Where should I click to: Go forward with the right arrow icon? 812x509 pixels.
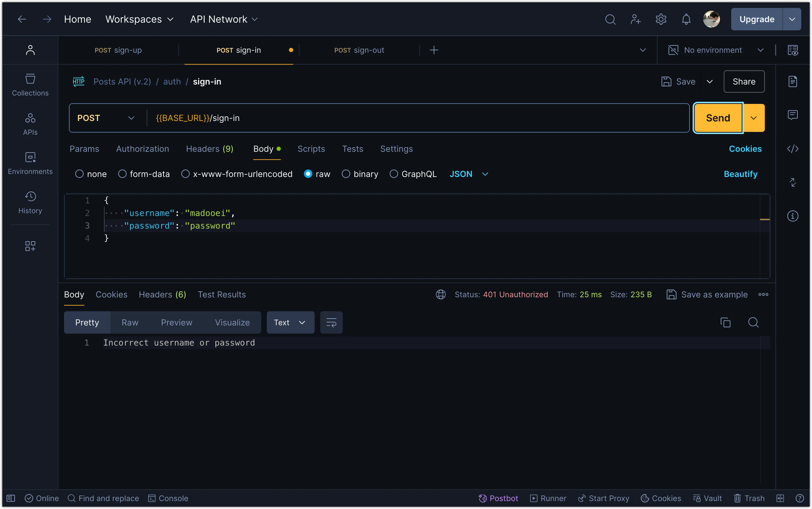click(x=47, y=19)
